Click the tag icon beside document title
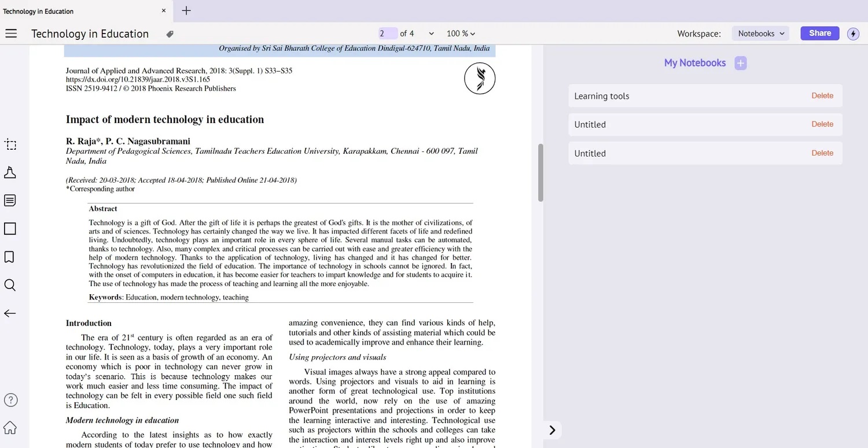Screen dimensions: 868x448 pyautogui.click(x=170, y=34)
